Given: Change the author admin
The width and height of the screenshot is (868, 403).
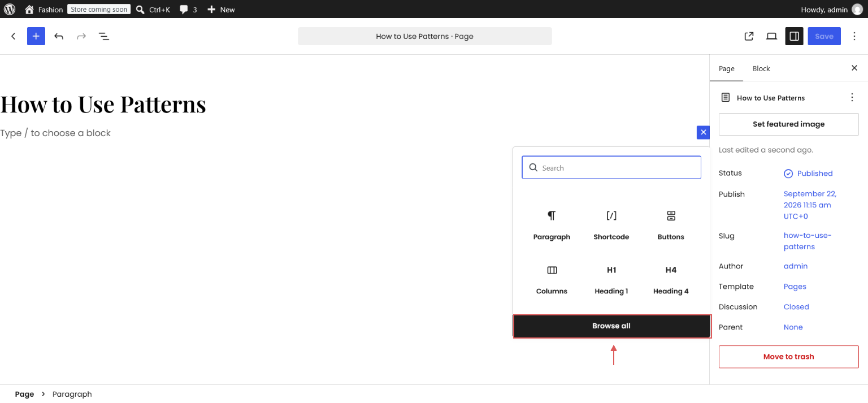Looking at the screenshot, I should pos(796,266).
